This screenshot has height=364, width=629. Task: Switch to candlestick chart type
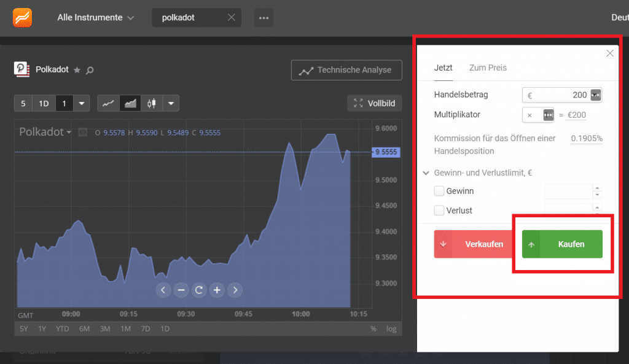coord(152,103)
